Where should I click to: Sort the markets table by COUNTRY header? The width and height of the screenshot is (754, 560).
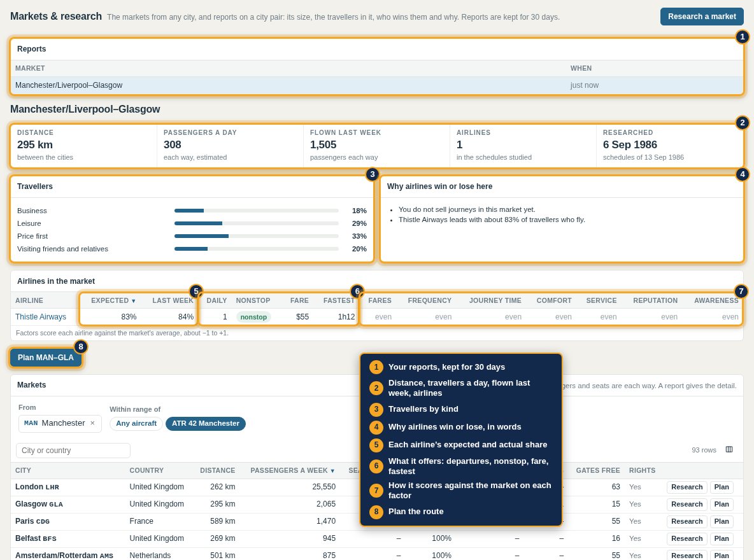(146, 471)
